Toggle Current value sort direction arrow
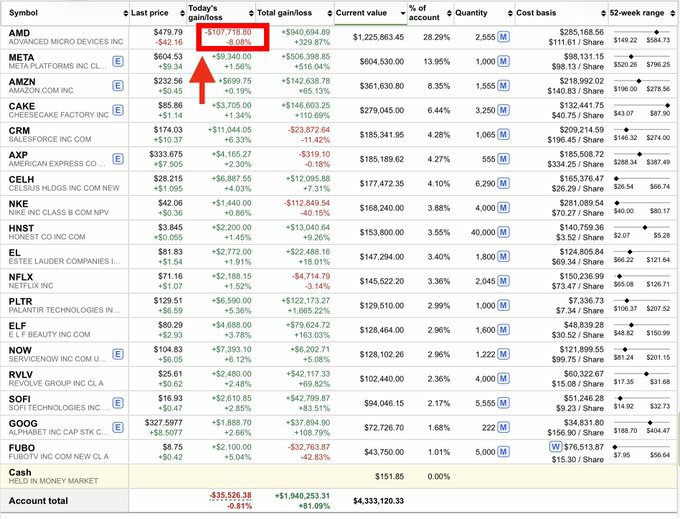This screenshot has height=519, width=680. (402, 13)
